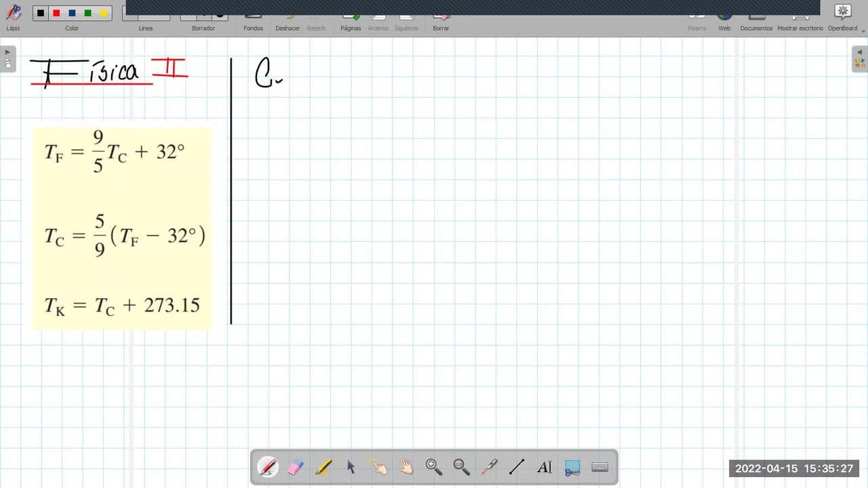Switch to Documentos view

pos(756,19)
